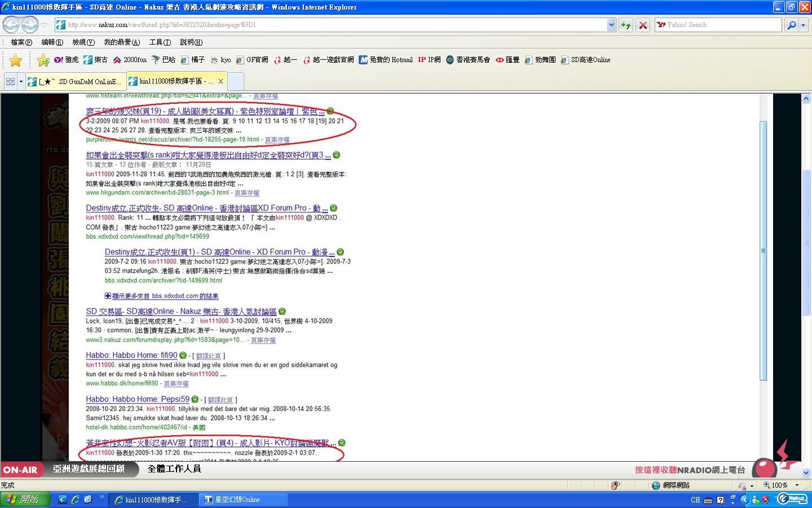Open the 橘子 favorites bar link
Image resolution: width=812 pixels, height=508 pixels.
click(x=193, y=60)
